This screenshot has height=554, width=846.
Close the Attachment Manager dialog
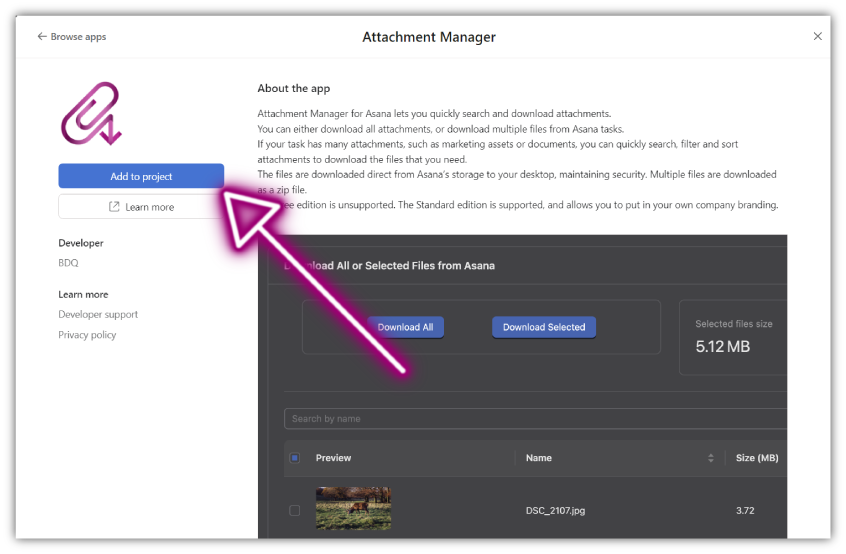(x=817, y=36)
